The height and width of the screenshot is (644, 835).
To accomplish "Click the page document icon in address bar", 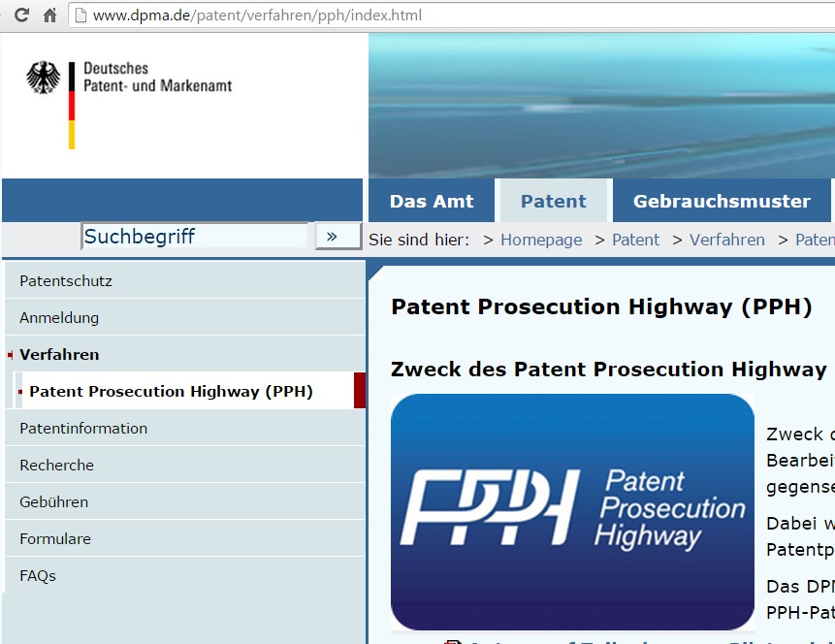I will (80, 15).
